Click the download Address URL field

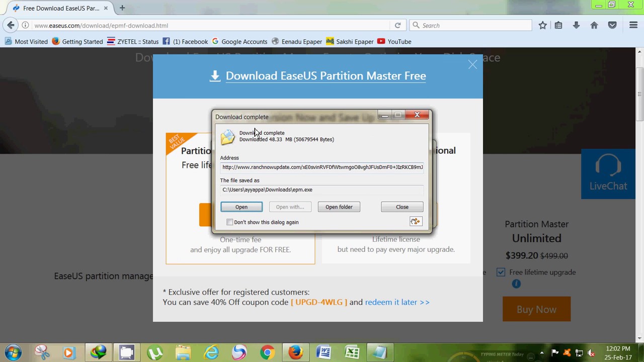click(322, 167)
